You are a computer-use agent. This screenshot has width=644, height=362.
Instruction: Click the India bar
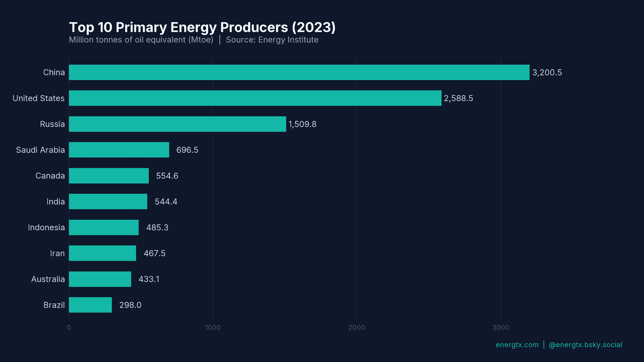[x=107, y=201]
